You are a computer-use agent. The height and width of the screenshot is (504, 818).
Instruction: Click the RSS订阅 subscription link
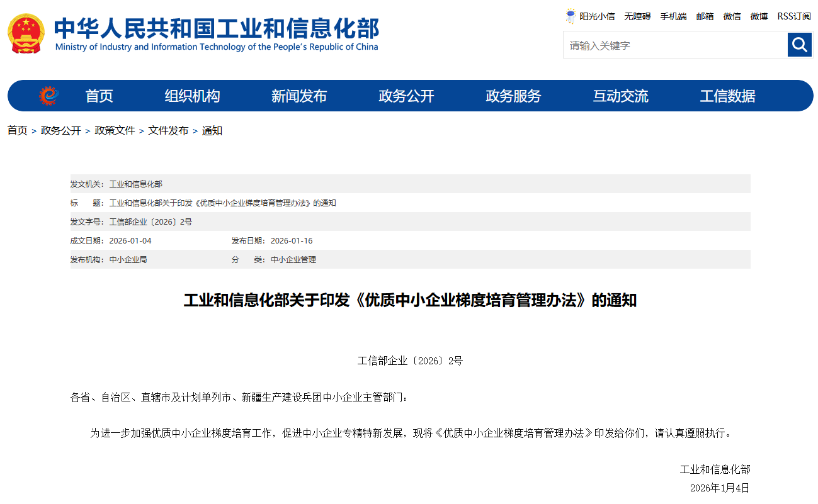click(793, 16)
